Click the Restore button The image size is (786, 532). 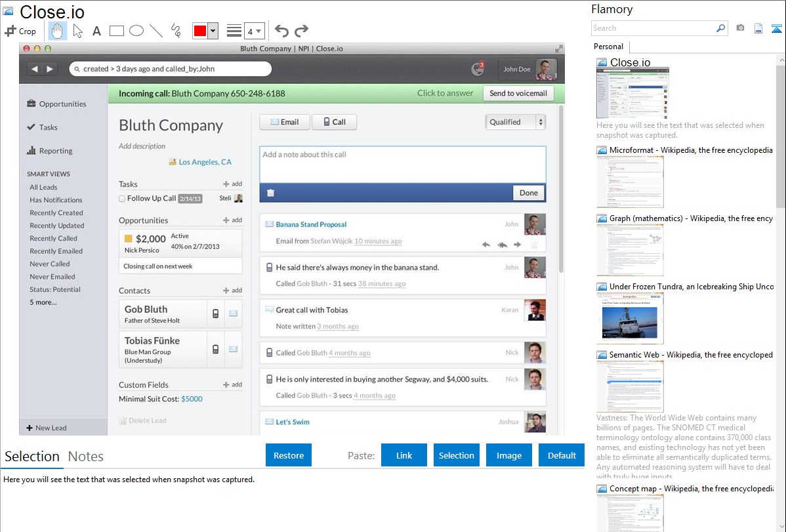[289, 455]
